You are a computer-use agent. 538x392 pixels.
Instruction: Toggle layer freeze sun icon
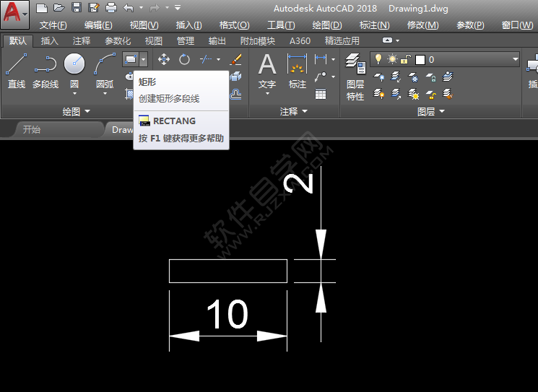point(392,59)
